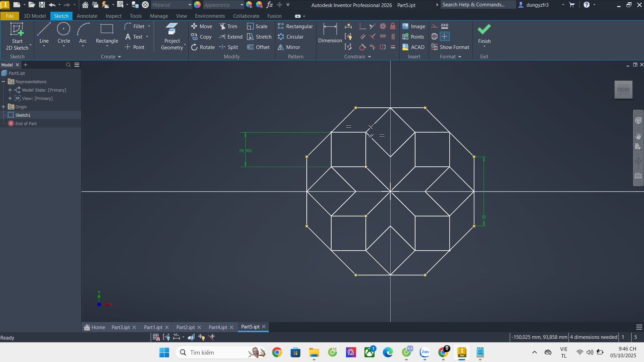Open the Material dropdown
The width and height of the screenshot is (644, 362).
tap(190, 5)
